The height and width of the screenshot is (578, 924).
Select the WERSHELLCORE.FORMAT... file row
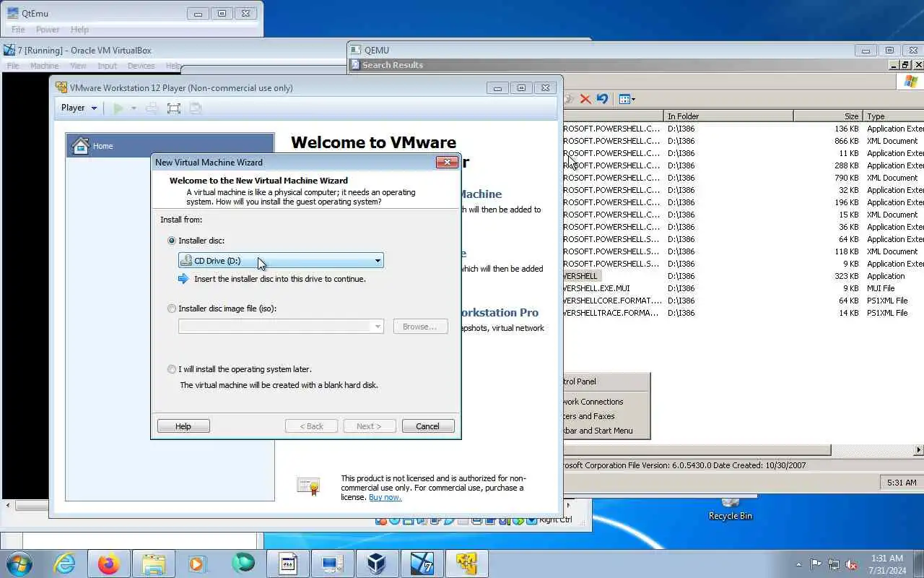(743, 301)
